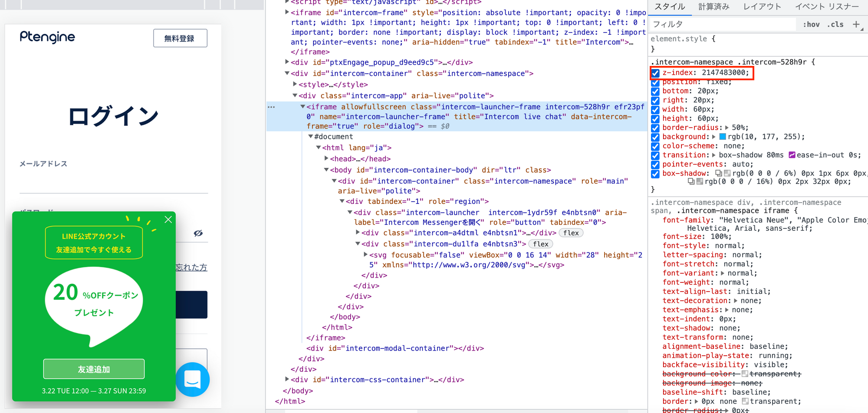868x413 pixels.
Task: Toggle password visibility eye icon
Action: 198,233
